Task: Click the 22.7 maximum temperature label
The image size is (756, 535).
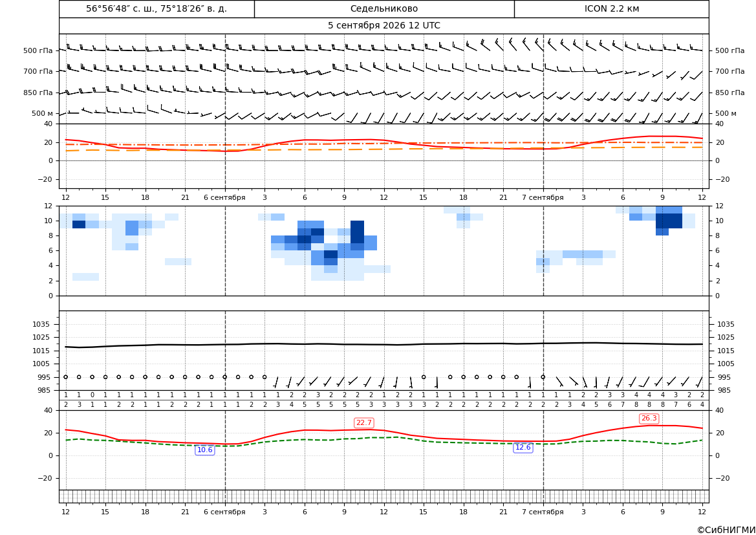Action: click(363, 422)
